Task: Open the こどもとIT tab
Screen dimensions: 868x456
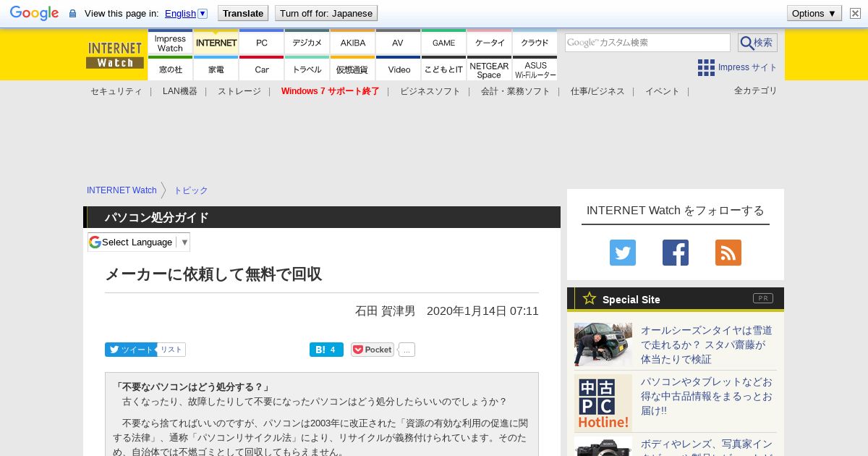Action: [443, 69]
